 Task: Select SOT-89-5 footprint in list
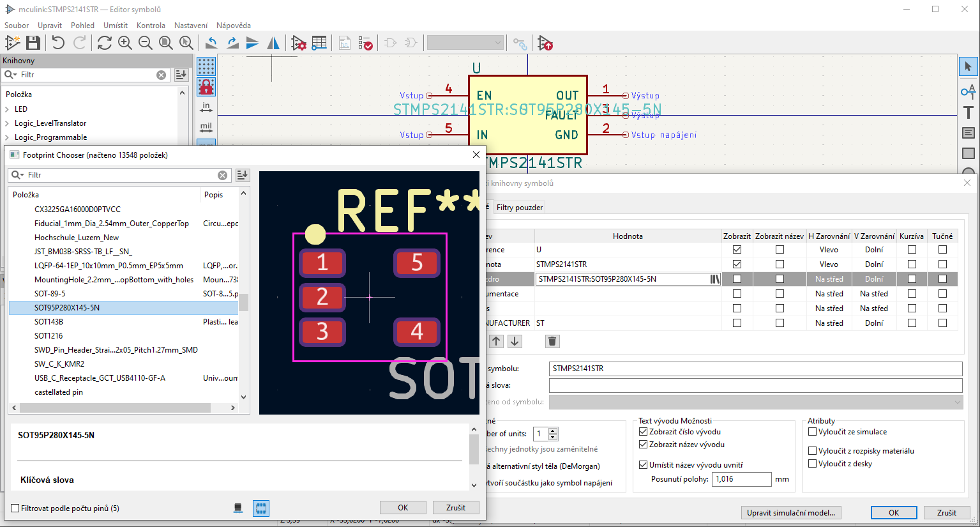[x=50, y=294]
